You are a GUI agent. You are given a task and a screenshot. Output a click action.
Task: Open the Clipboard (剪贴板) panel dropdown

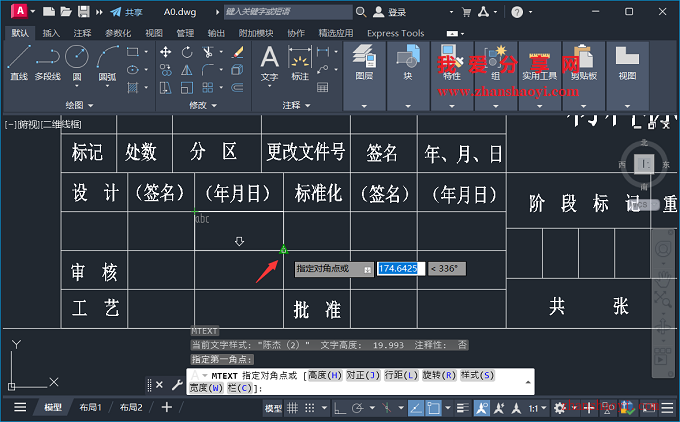click(x=583, y=106)
